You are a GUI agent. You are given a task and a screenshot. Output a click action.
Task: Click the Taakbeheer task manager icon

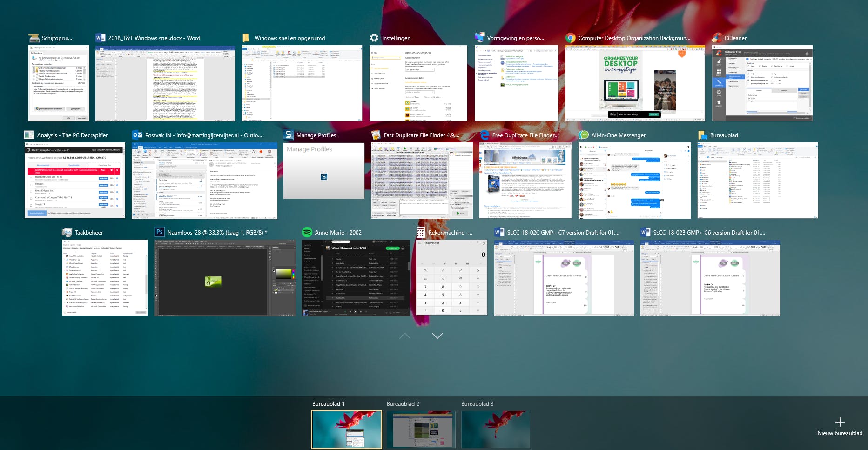point(67,233)
